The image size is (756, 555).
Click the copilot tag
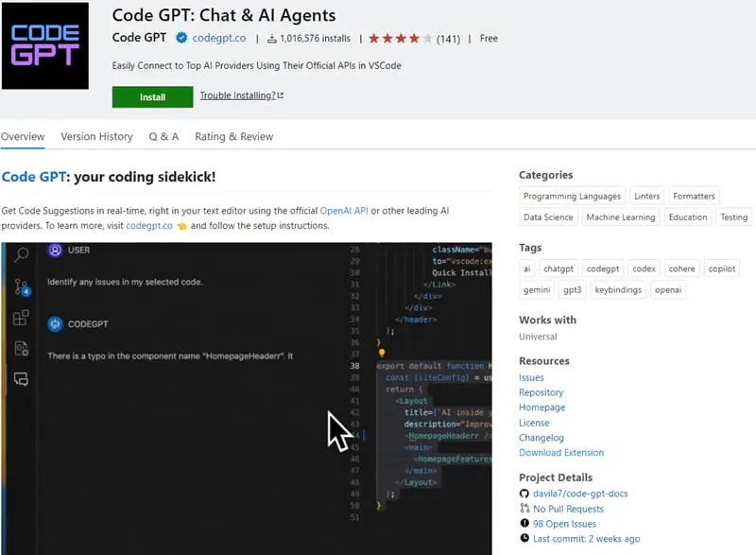pyautogui.click(x=721, y=269)
